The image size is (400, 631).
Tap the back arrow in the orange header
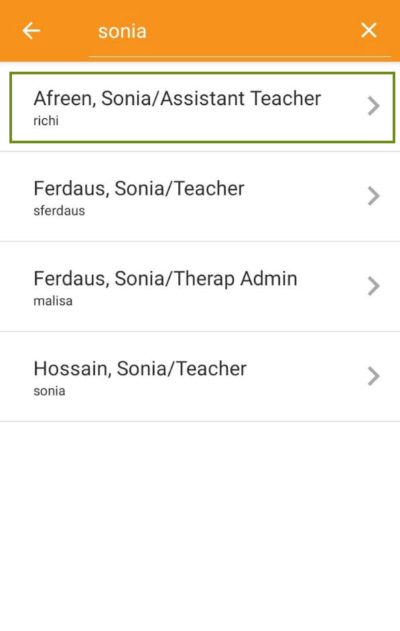pyautogui.click(x=31, y=31)
